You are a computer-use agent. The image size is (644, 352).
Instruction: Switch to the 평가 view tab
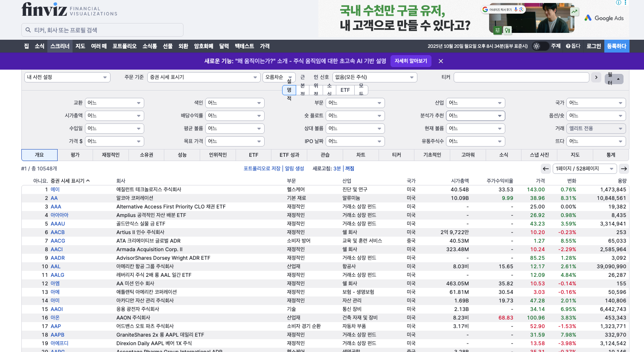coord(75,155)
